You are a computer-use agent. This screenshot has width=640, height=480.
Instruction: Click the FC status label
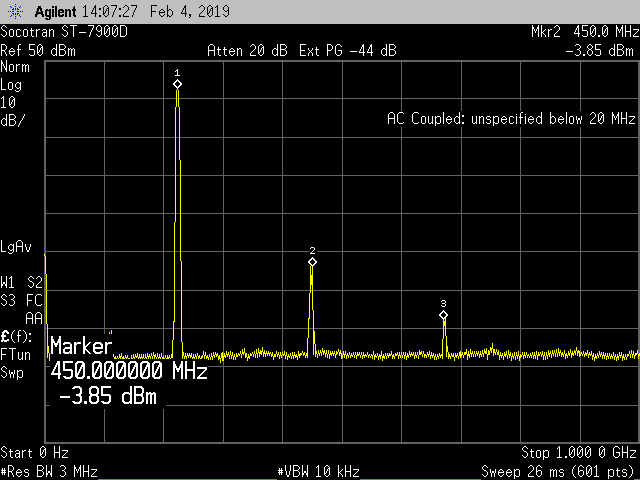pyautogui.click(x=35, y=300)
